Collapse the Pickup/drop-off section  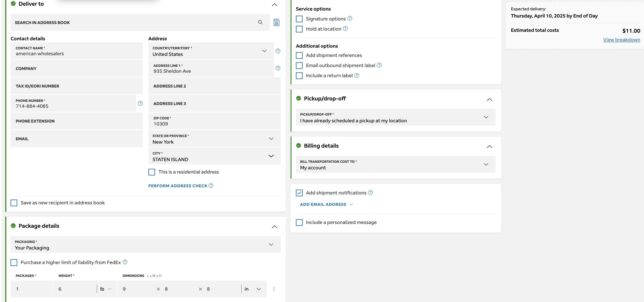click(x=490, y=100)
